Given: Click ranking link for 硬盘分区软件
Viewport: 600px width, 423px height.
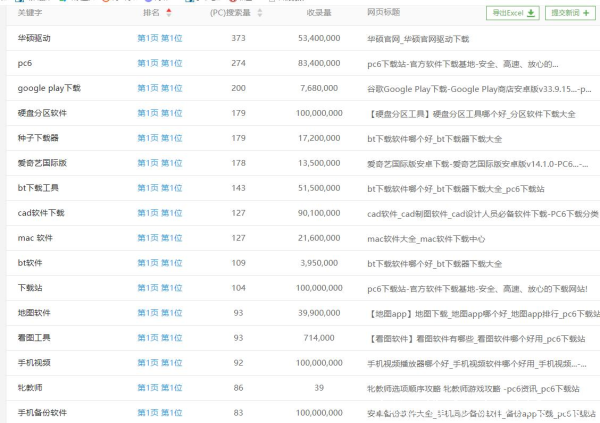Looking at the screenshot, I should tap(159, 113).
